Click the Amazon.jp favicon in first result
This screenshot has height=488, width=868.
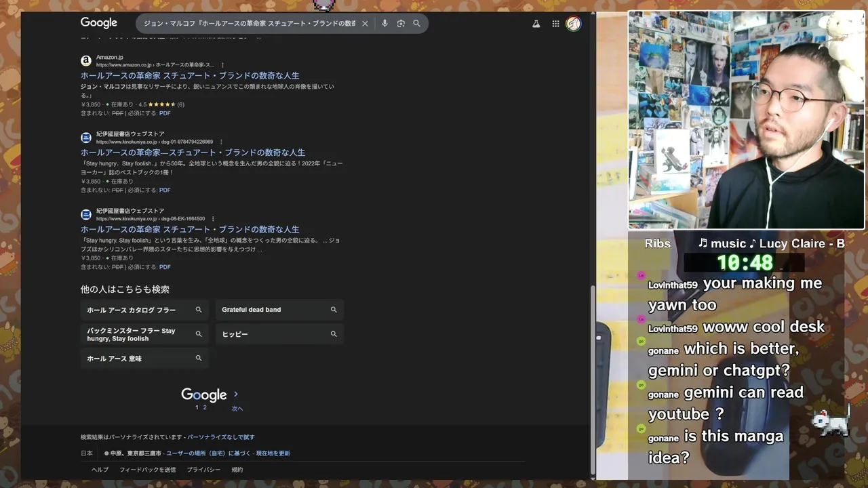86,61
